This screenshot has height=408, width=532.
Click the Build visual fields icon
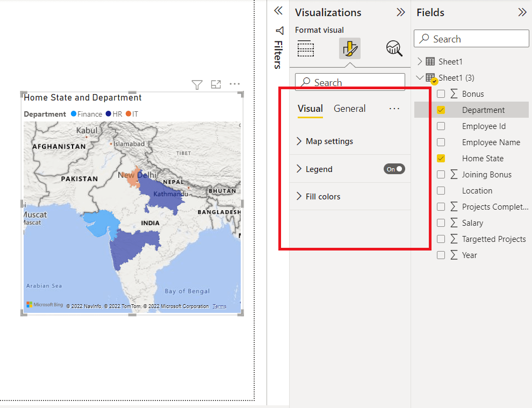(x=306, y=49)
